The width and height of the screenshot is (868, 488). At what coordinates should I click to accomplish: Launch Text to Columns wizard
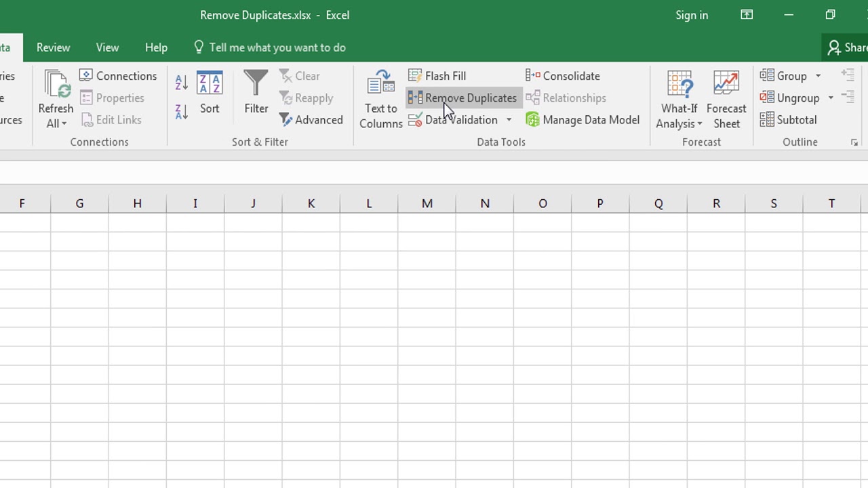pos(381,100)
